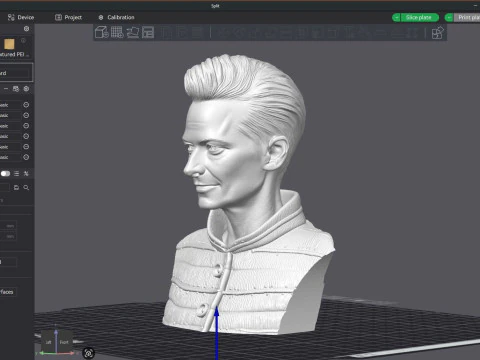Click the fit camera view icon
The image size is (480, 360).
pyautogui.click(x=89, y=353)
